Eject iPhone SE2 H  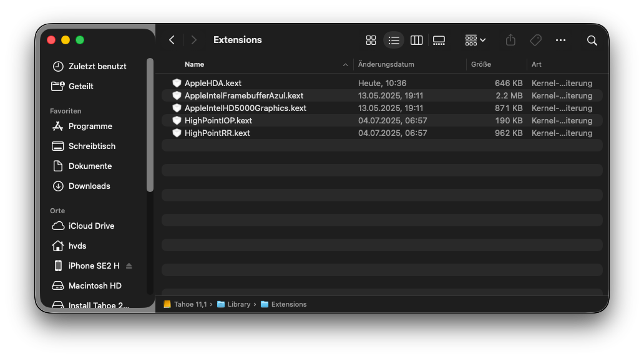129,266
